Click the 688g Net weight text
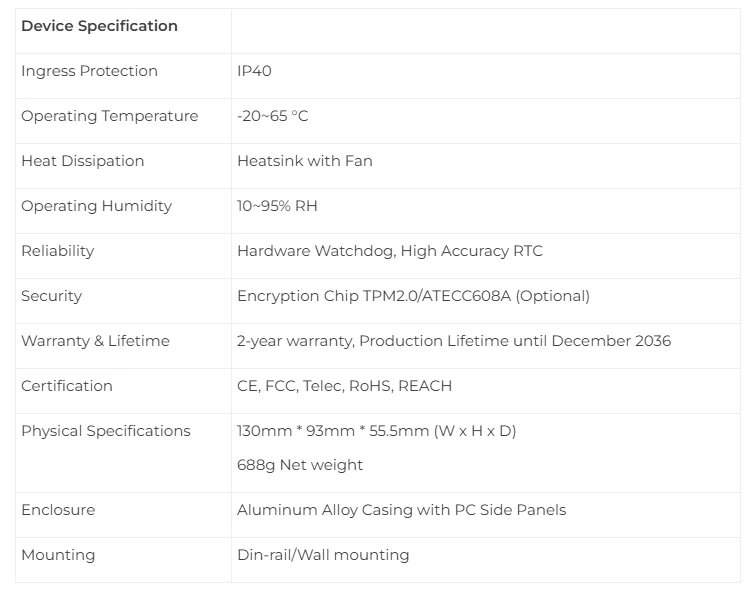756x600 pixels. coord(299,465)
